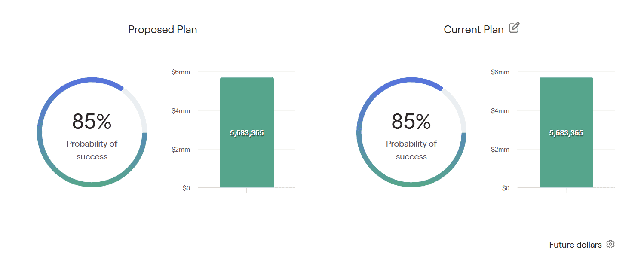Click the edit pencil icon beside Current Plan
This screenshot has height=257, width=644.
coord(514,28)
